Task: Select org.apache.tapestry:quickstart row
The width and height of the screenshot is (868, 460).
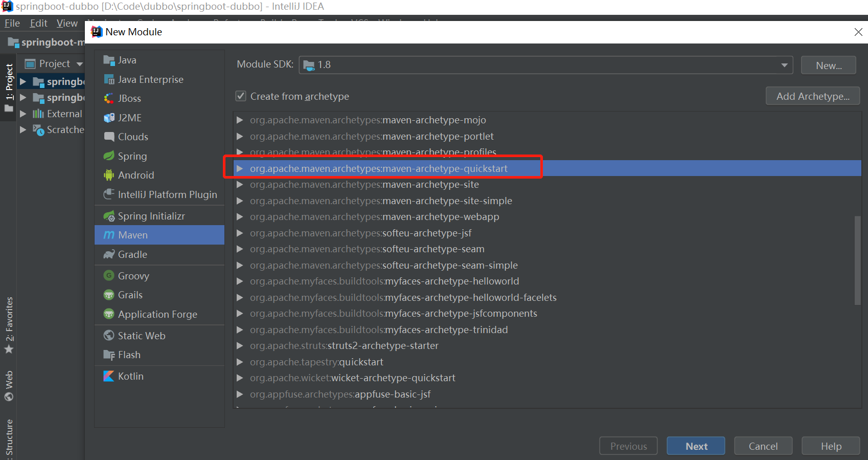Action: pos(547,362)
